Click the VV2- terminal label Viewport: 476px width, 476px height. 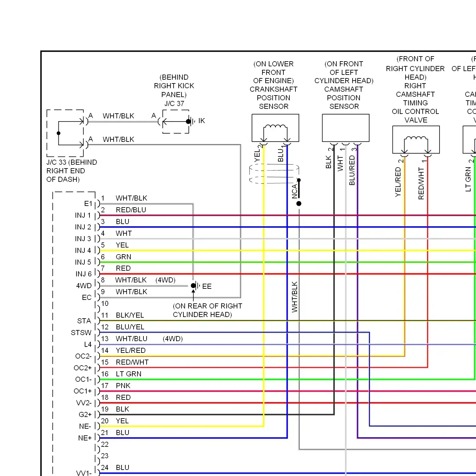pyautogui.click(x=84, y=403)
